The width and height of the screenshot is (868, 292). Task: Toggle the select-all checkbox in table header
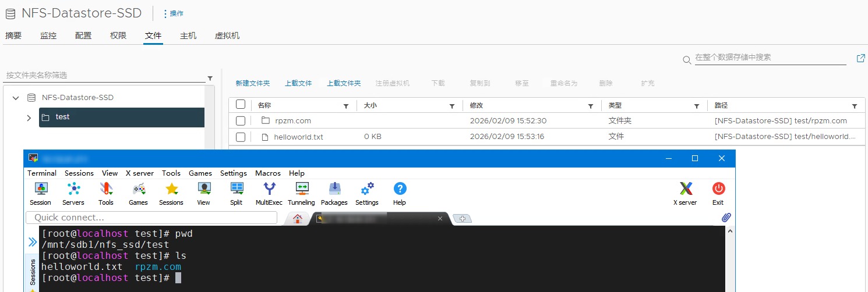coord(241,105)
